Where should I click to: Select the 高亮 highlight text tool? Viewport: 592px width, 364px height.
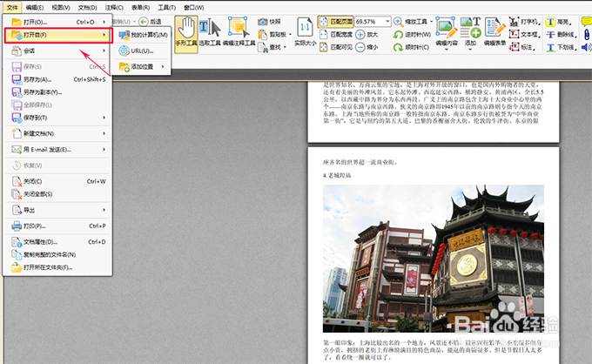[560, 22]
